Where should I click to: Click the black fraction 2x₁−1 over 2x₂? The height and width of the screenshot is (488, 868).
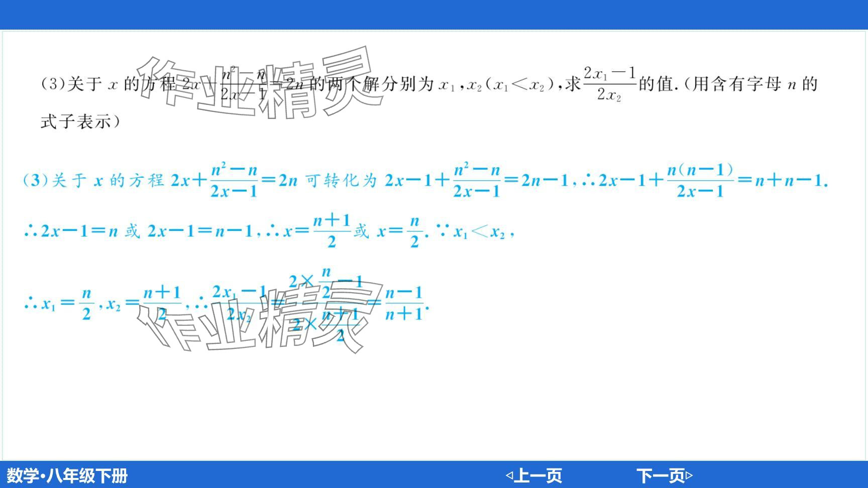[609, 84]
